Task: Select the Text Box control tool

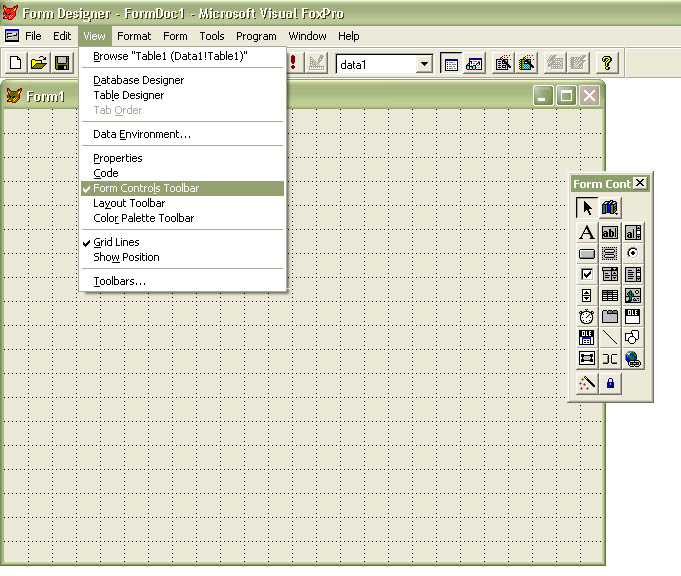Action: click(610, 232)
